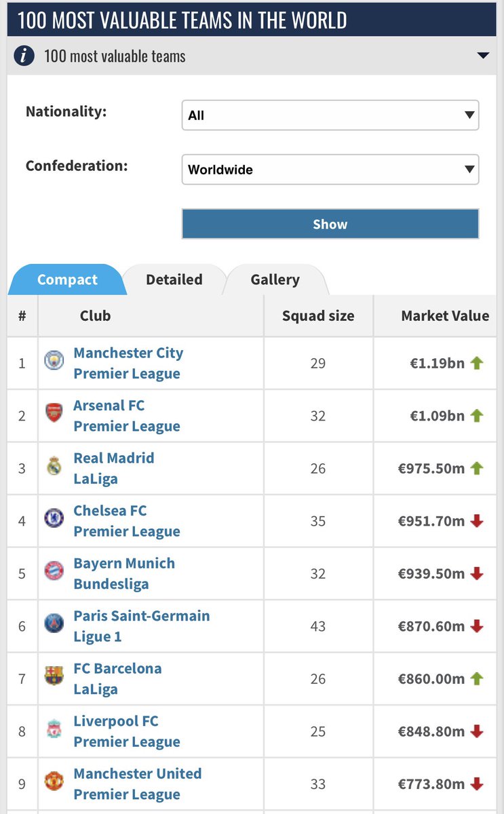504x814 pixels.
Task: Collapse the 100 most valuable teams panel arrow
Action: pyautogui.click(x=482, y=56)
